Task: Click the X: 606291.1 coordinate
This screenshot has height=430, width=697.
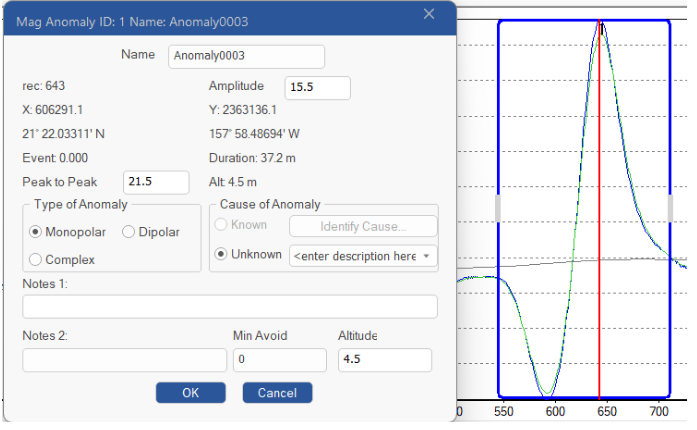Action: click(52, 110)
